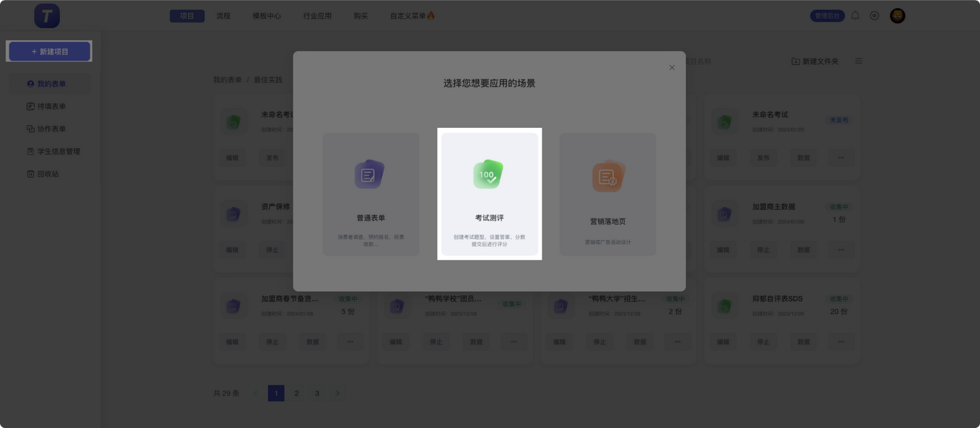The image size is (980, 428).
Task: Click 停止 on the 资产保修 card
Action: click(272, 250)
